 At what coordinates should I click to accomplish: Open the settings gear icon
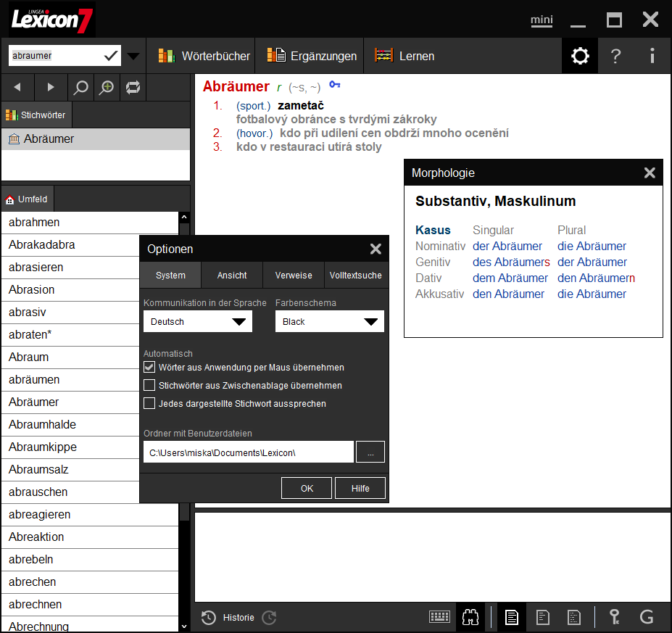pos(579,55)
